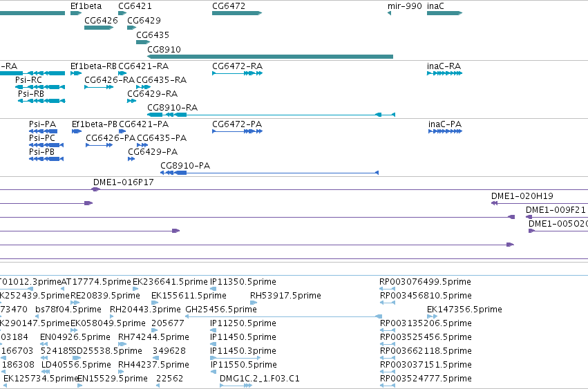Open the Psi-RC transcript label

coord(28,80)
